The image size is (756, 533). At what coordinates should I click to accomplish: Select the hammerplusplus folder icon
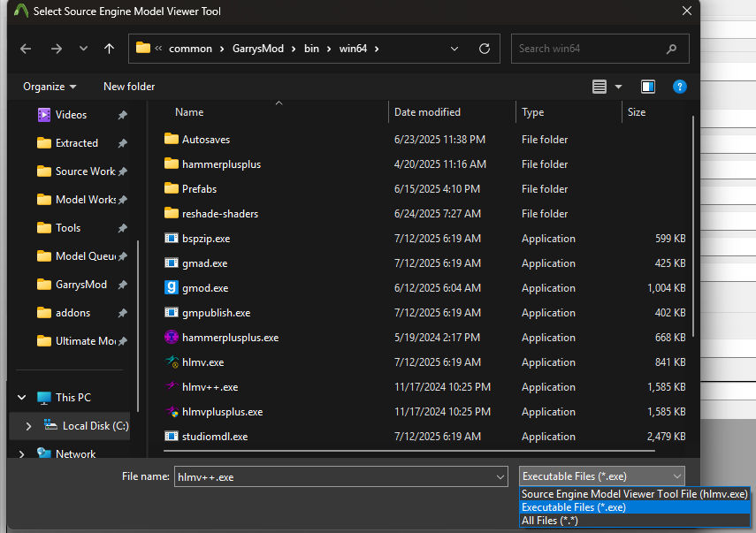coord(172,164)
